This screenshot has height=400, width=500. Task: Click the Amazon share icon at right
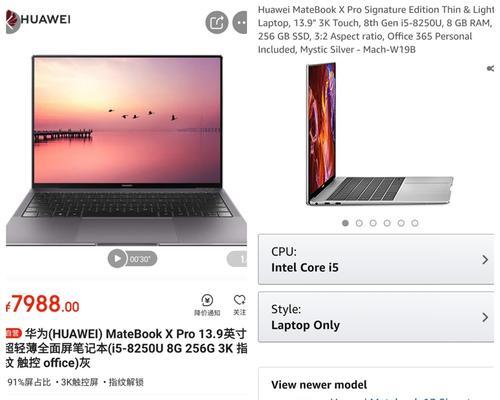pyautogui.click(x=490, y=69)
